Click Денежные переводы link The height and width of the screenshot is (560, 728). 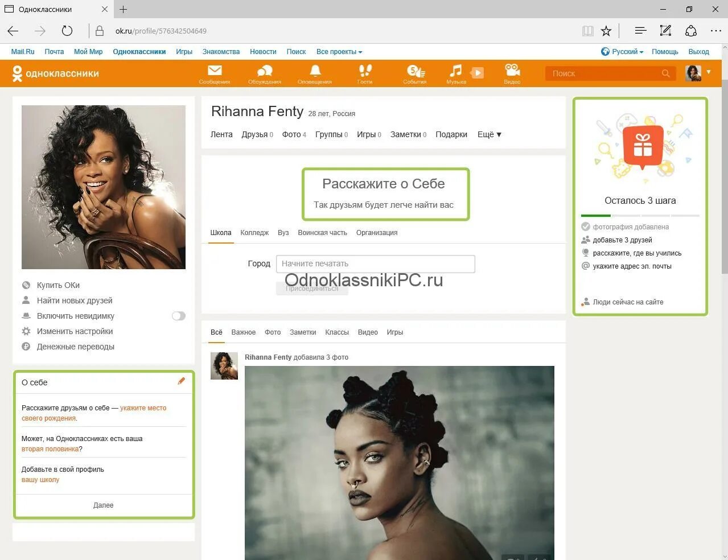tap(75, 347)
